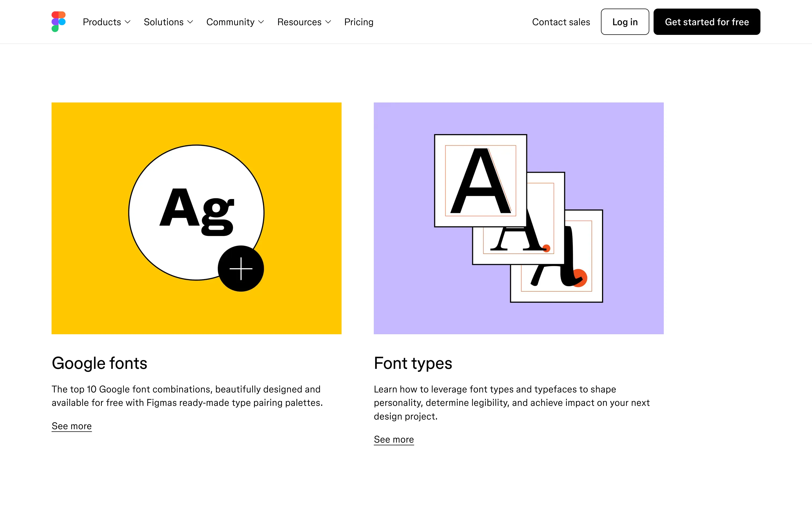Open See more under Font types
The width and height of the screenshot is (812, 507).
[394, 439]
